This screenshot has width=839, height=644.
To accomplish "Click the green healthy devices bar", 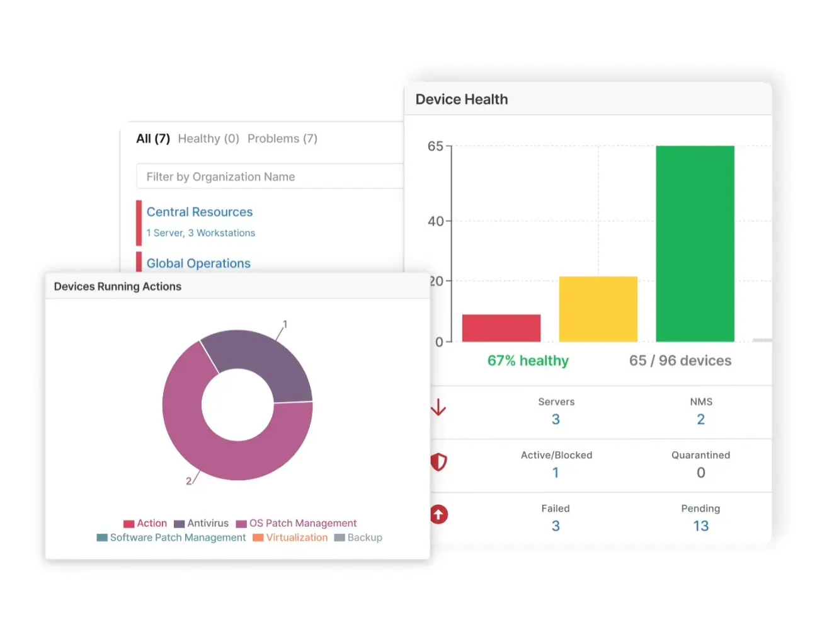I will tap(695, 243).
